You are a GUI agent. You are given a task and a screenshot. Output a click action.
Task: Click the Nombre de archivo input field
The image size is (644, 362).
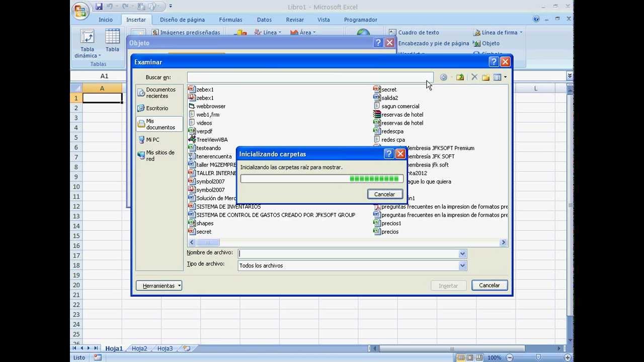[x=348, y=254]
